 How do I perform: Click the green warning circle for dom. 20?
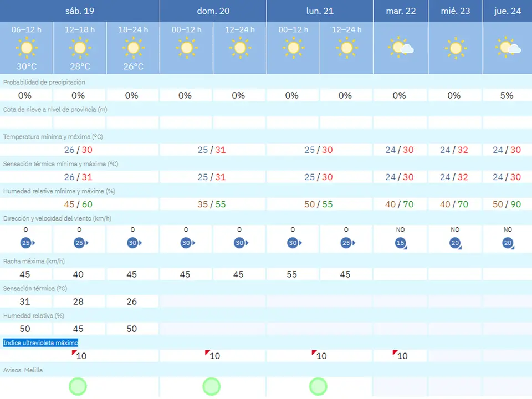(211, 386)
